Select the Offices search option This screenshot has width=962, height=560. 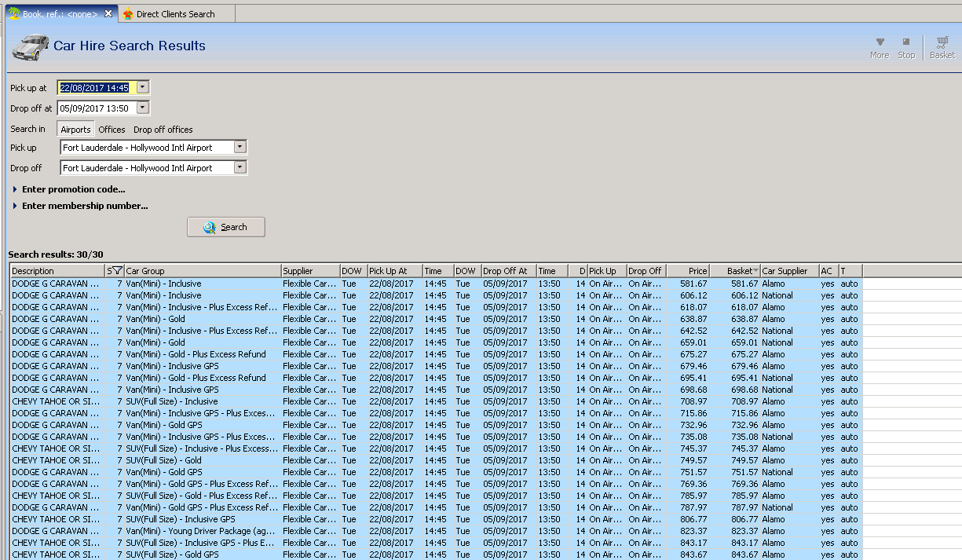coord(112,130)
